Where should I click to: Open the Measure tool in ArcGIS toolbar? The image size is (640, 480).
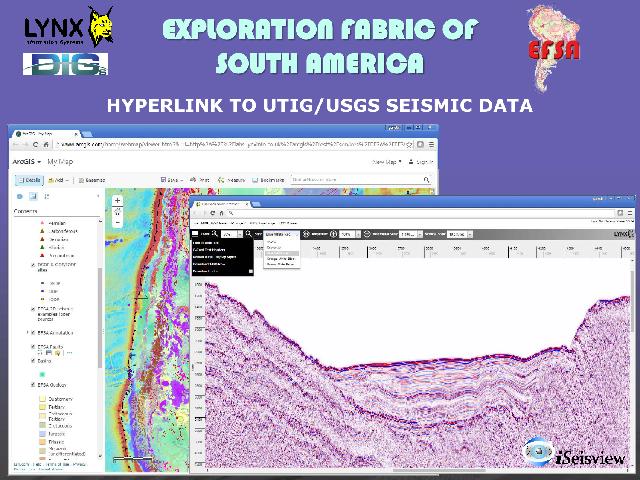pos(233,180)
